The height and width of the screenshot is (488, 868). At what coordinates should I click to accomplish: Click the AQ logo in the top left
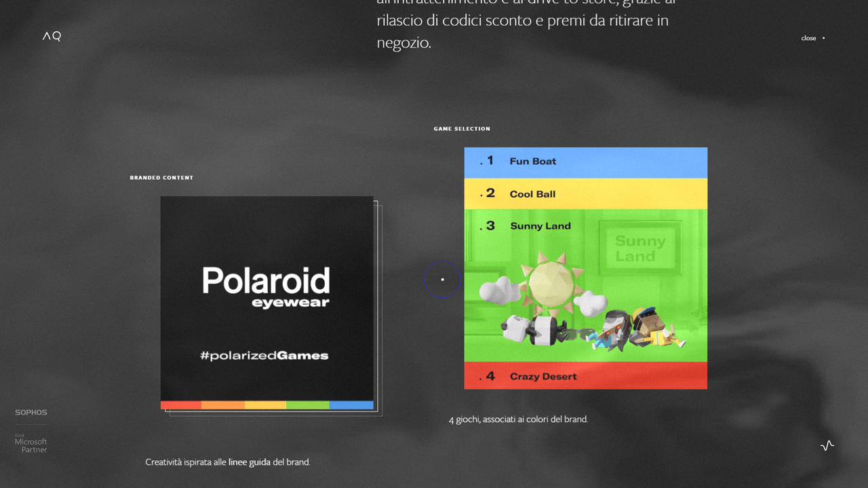(52, 37)
